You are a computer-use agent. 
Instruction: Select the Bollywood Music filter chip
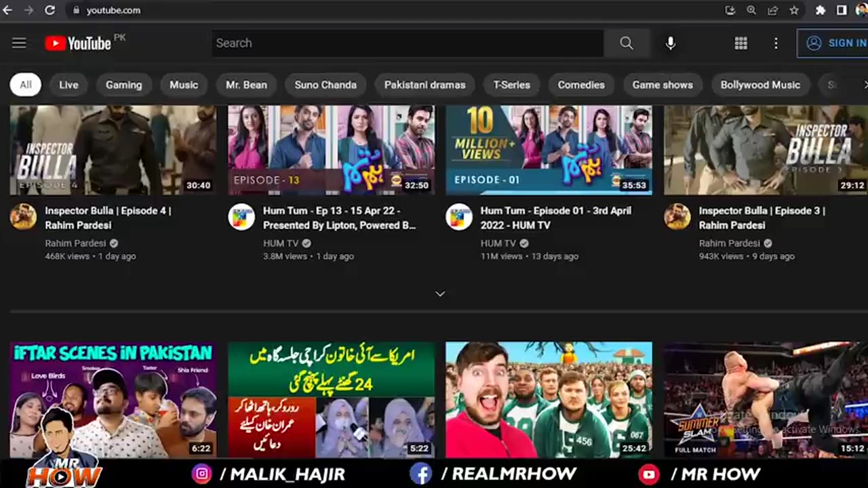click(x=760, y=85)
